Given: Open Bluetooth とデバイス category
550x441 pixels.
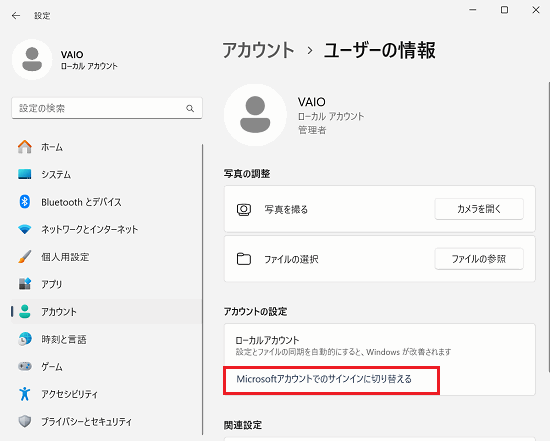Looking at the screenshot, I should [107, 202].
